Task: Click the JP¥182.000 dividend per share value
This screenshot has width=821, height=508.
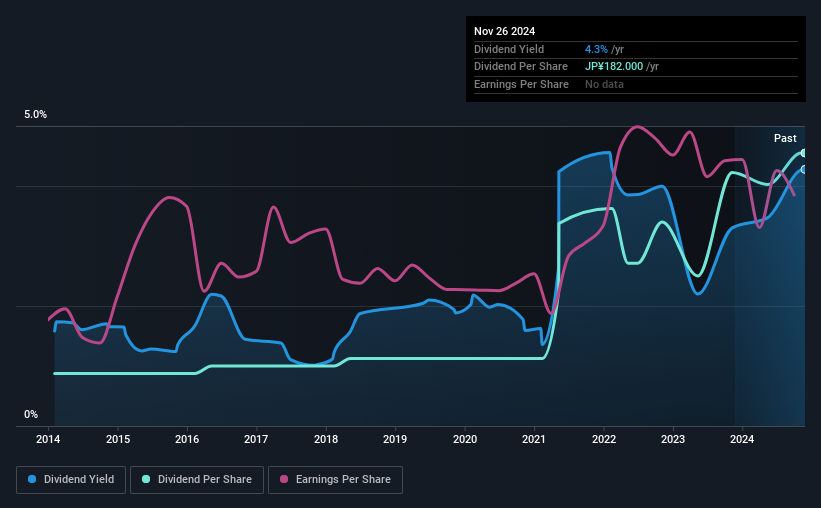Action: [614, 67]
